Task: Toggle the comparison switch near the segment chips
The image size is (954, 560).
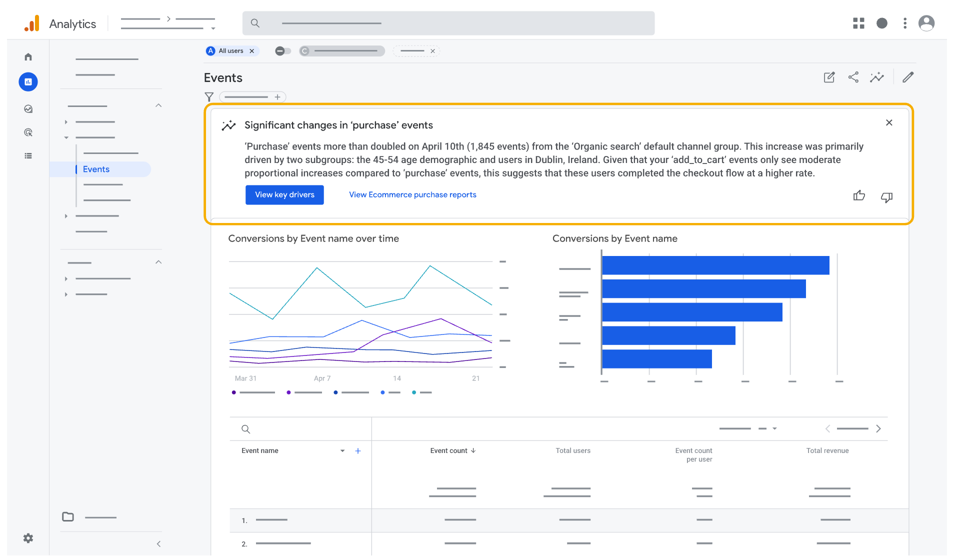Action: coord(282,50)
